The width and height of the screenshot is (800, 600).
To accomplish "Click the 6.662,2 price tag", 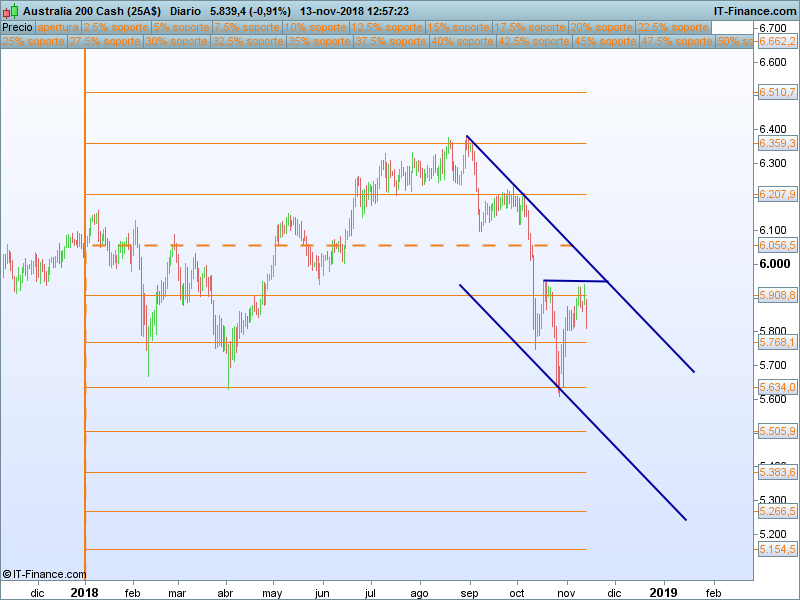I will point(777,41).
